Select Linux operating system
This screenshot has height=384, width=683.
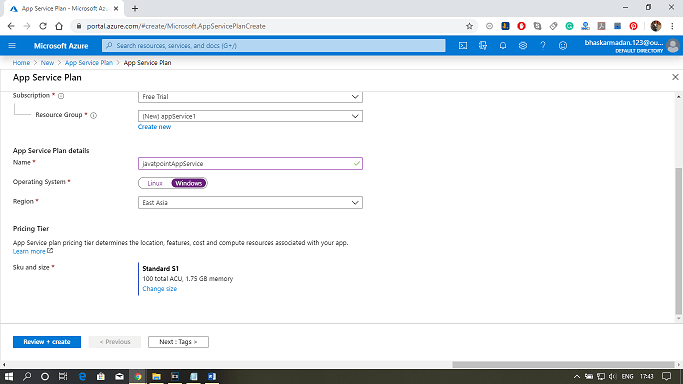155,183
